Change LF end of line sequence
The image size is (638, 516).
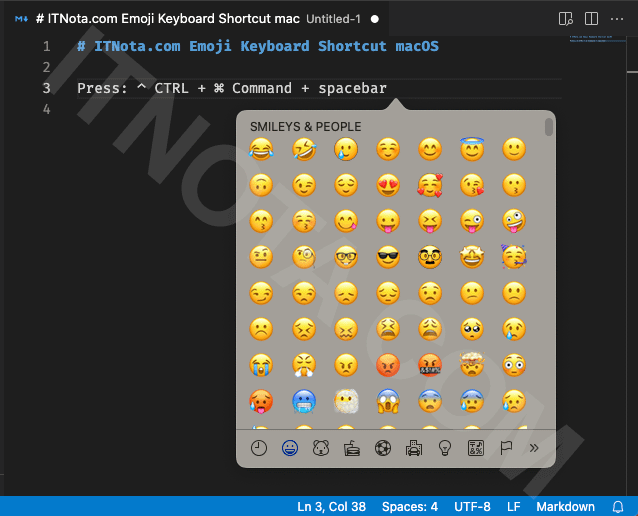513,506
